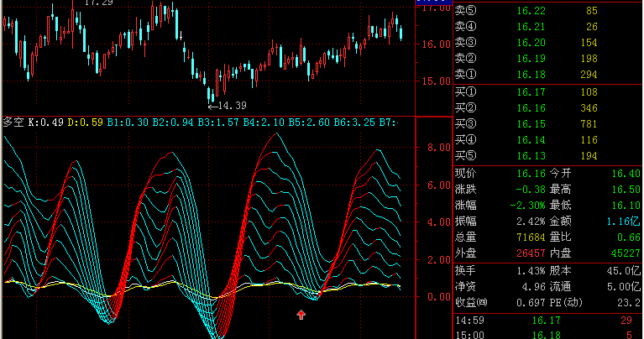Select the B3:1.57 indicator value
Screen dimensions: 644x339
point(218,123)
